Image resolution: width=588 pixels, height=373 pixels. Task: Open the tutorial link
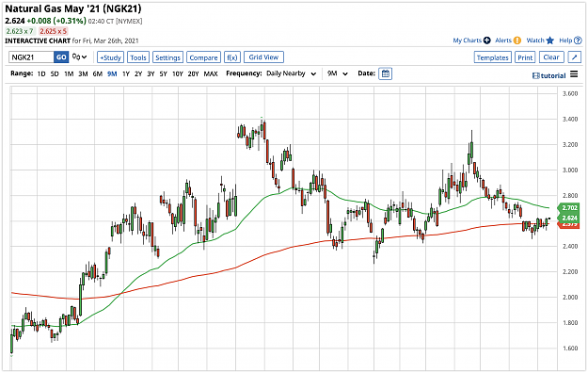click(549, 75)
